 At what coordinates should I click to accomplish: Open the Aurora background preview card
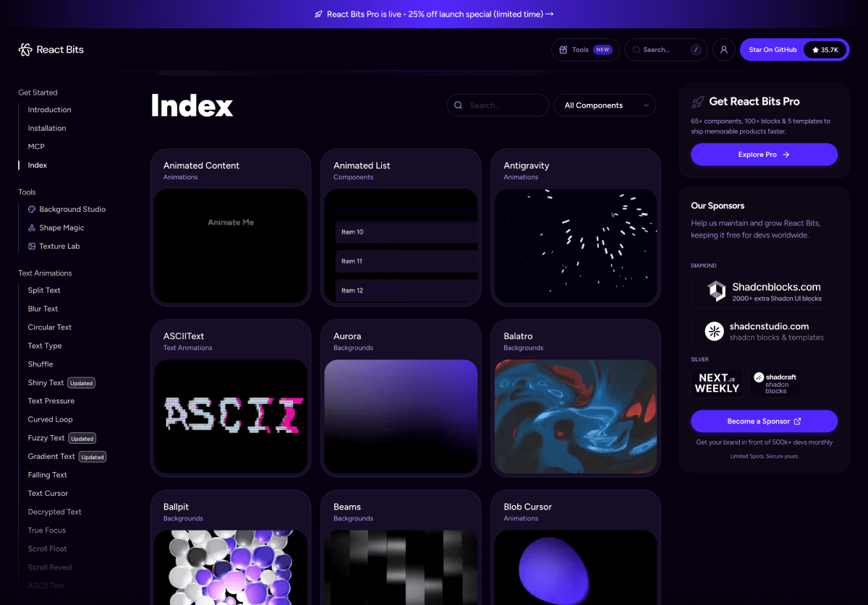coord(401,416)
